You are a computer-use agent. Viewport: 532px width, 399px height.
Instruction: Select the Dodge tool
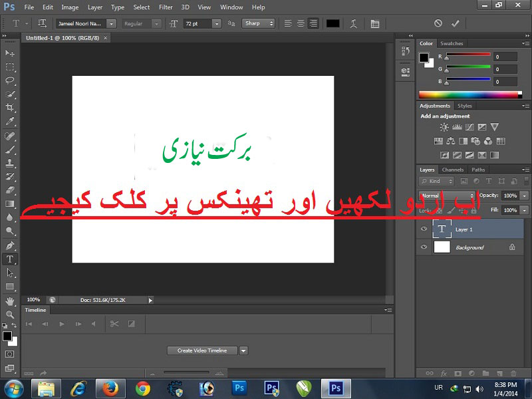10,231
